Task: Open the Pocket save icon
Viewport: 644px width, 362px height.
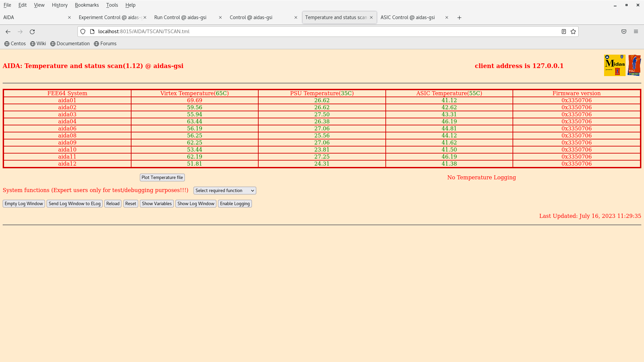Action: tap(624, 32)
